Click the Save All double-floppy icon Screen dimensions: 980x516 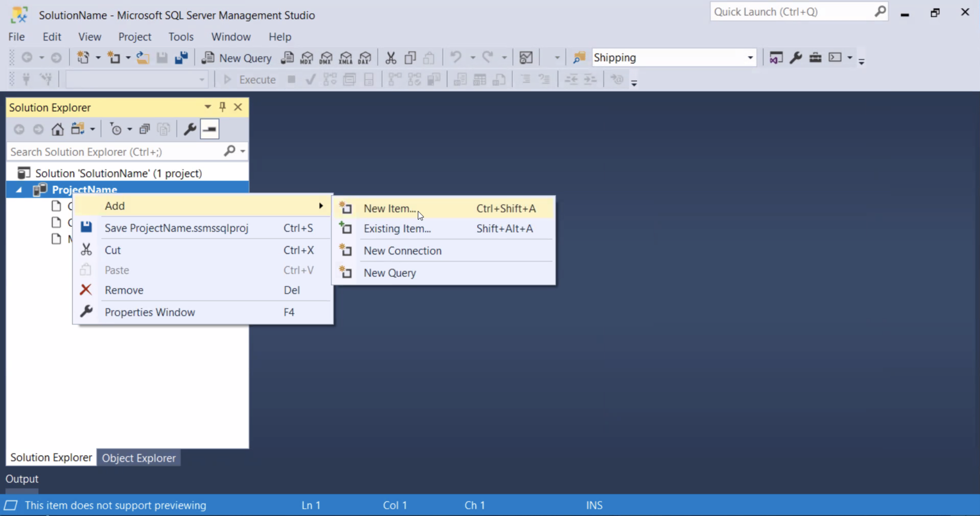pyautogui.click(x=182, y=57)
